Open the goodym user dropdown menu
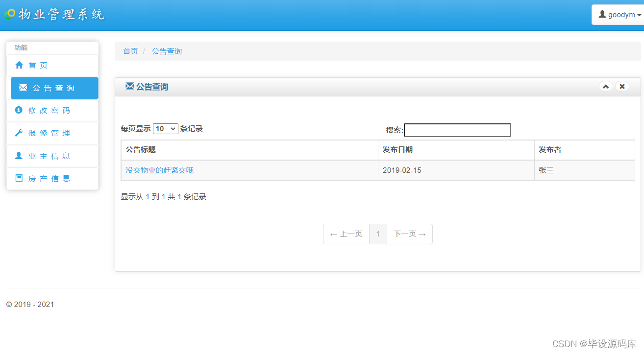This screenshot has height=353, width=644. (619, 15)
